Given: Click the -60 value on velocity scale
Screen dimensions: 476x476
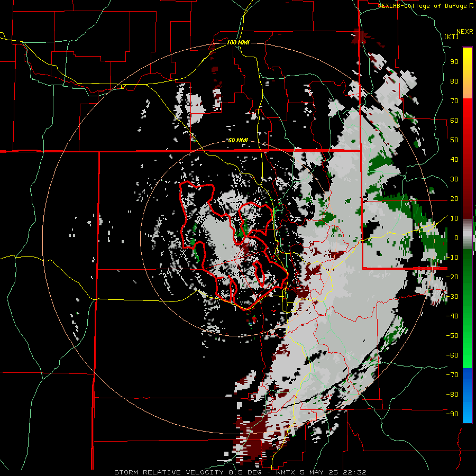Looking at the screenshot, I should point(452,355).
